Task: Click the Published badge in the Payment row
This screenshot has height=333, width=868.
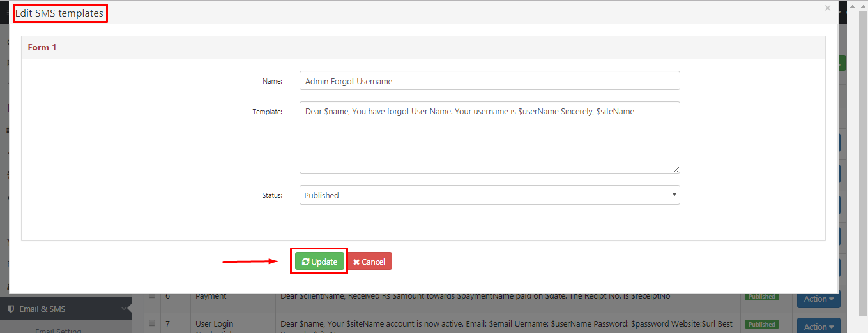Action: [762, 297]
